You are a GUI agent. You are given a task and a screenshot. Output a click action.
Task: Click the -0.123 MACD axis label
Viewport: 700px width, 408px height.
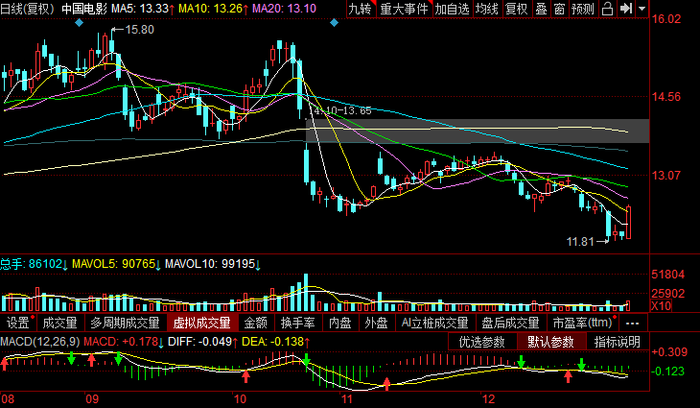pos(668,371)
